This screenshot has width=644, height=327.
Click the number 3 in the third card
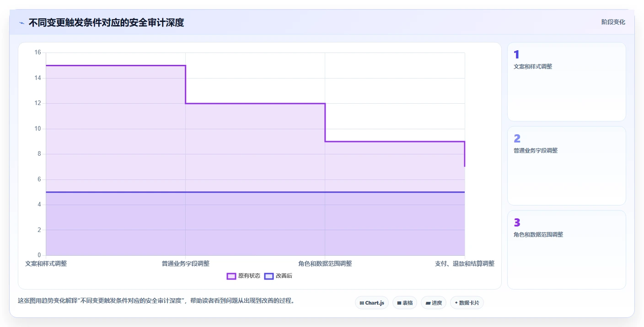click(x=517, y=222)
